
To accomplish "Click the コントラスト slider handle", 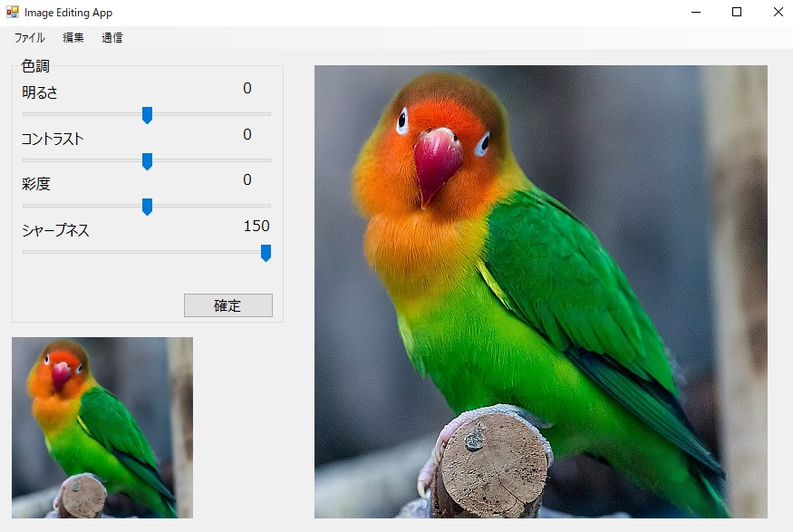I will (147, 161).
